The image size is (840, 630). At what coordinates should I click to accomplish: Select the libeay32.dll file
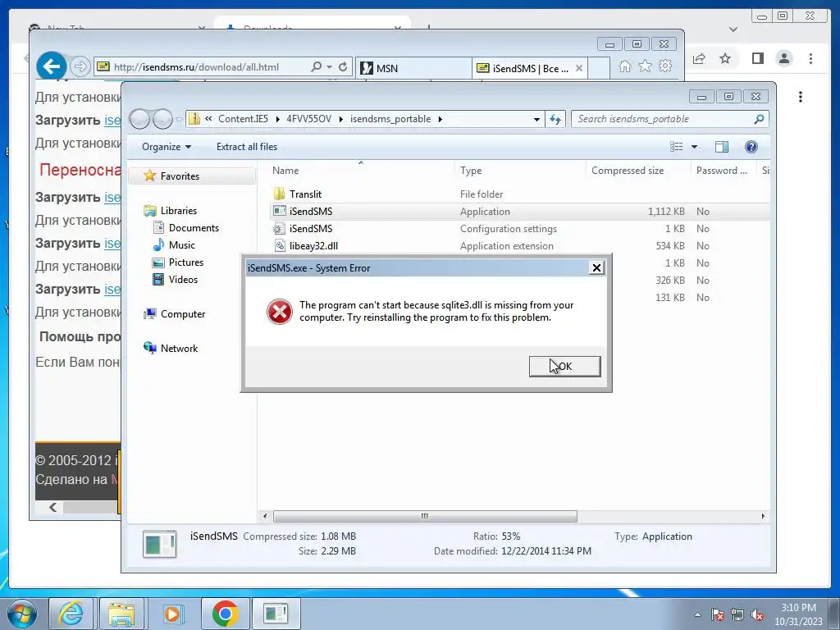[313, 246]
